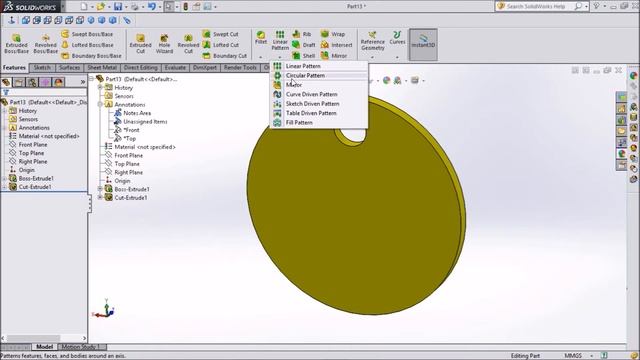Viewport: 640px width, 360px height.
Task: Click Lofted Cut
Action: pyautogui.click(x=221, y=45)
